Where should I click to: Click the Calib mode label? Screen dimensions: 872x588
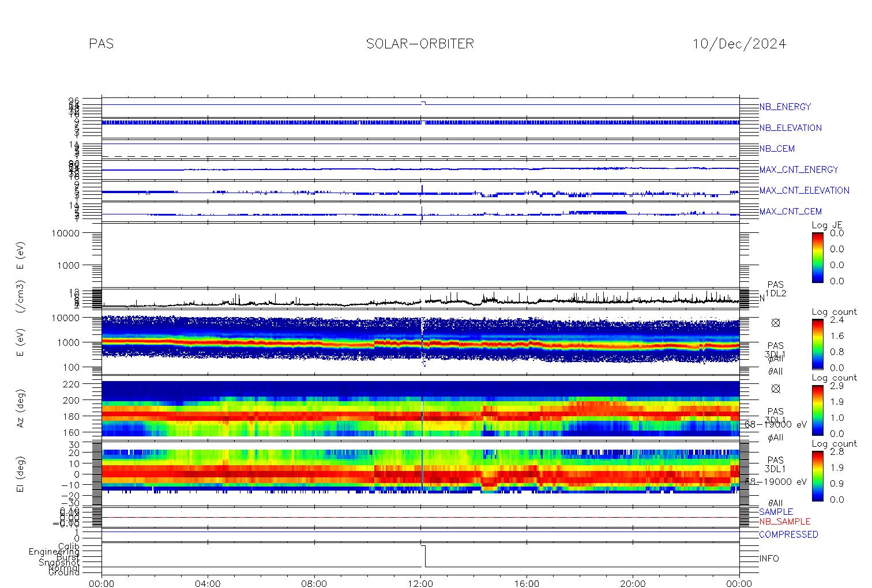pyautogui.click(x=68, y=546)
